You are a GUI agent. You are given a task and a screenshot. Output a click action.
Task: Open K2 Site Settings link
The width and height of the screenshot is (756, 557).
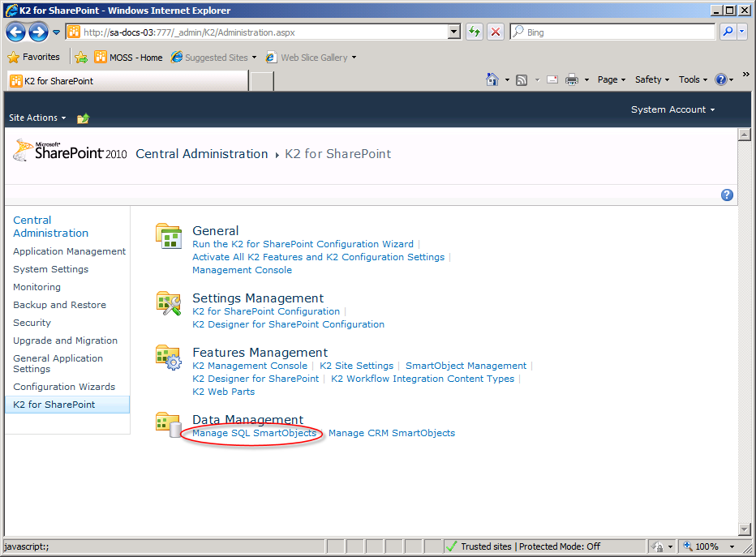pyautogui.click(x=356, y=366)
